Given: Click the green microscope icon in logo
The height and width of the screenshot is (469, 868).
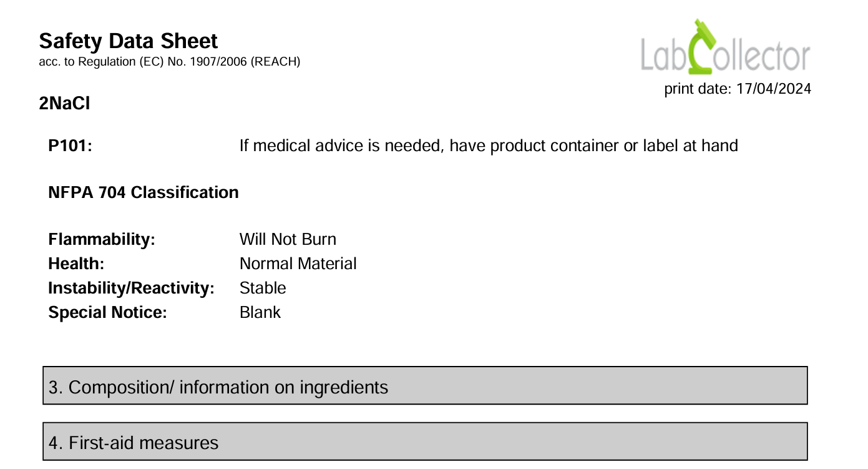Looking at the screenshot, I should [x=708, y=46].
